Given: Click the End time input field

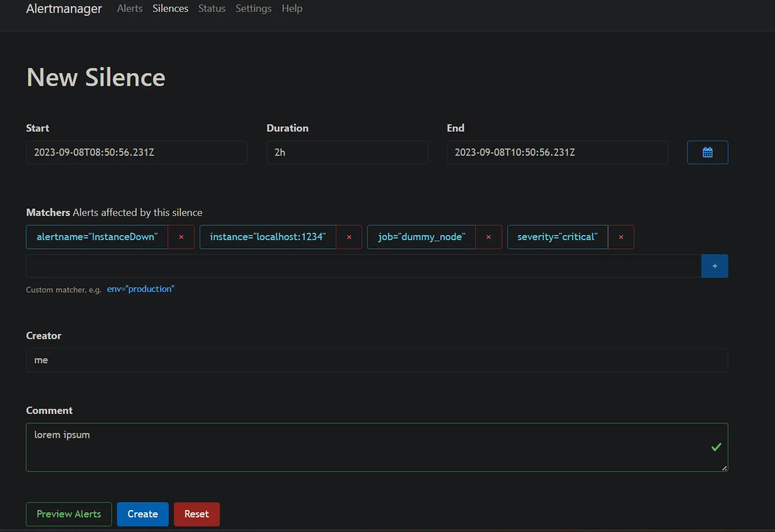Looking at the screenshot, I should coord(557,152).
